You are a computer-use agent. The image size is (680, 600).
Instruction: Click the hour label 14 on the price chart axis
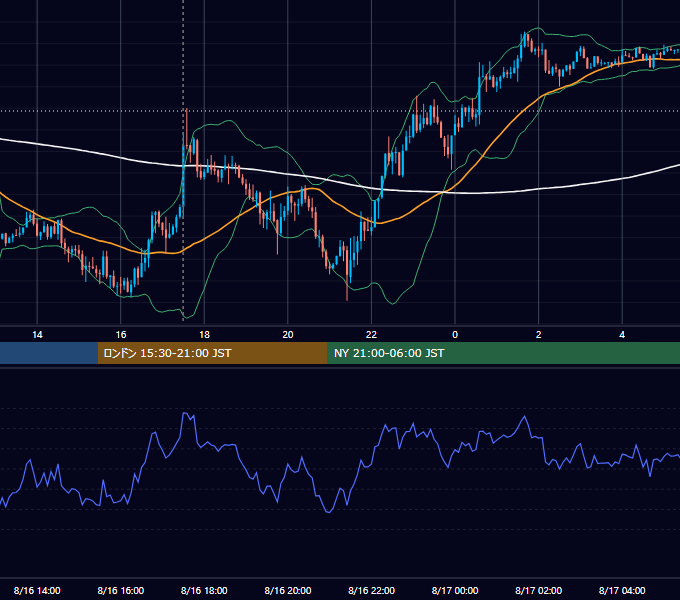click(x=37, y=335)
